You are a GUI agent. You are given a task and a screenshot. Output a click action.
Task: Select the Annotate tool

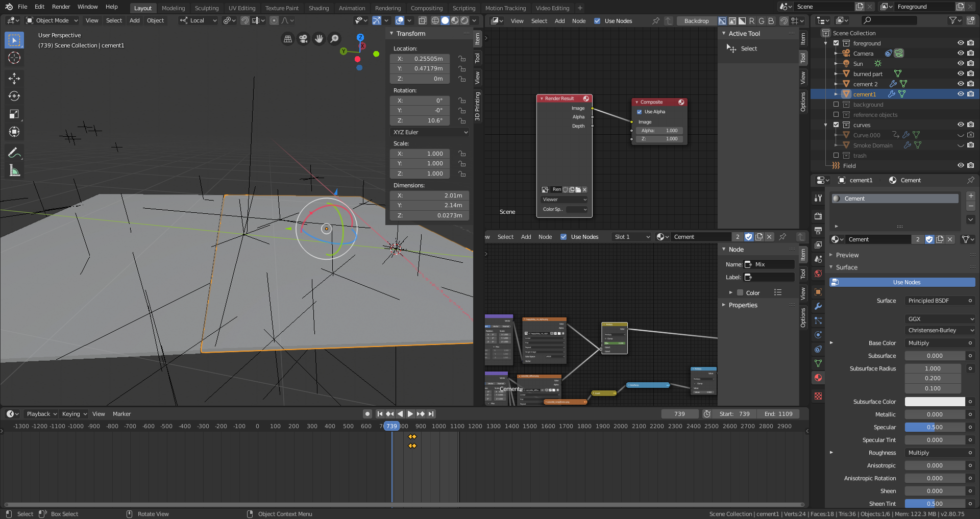click(14, 152)
